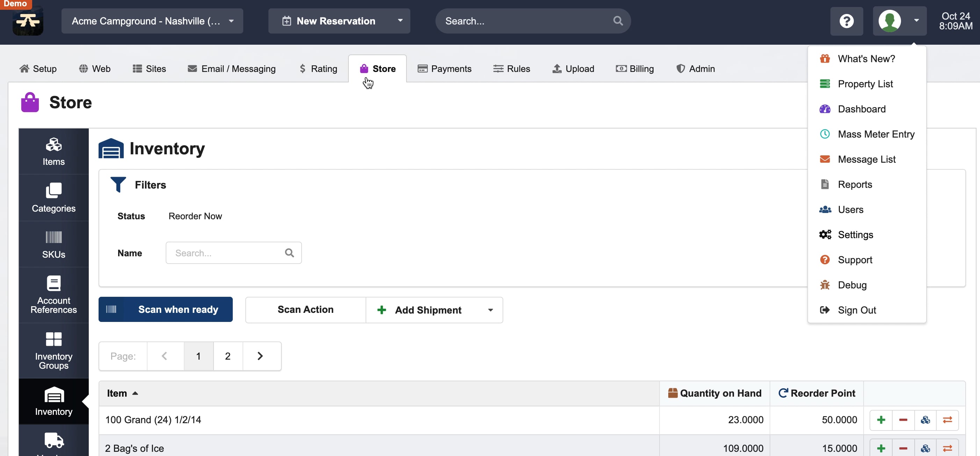980x456 pixels.
Task: Sort by Quantity on Hand column
Action: [714, 393]
